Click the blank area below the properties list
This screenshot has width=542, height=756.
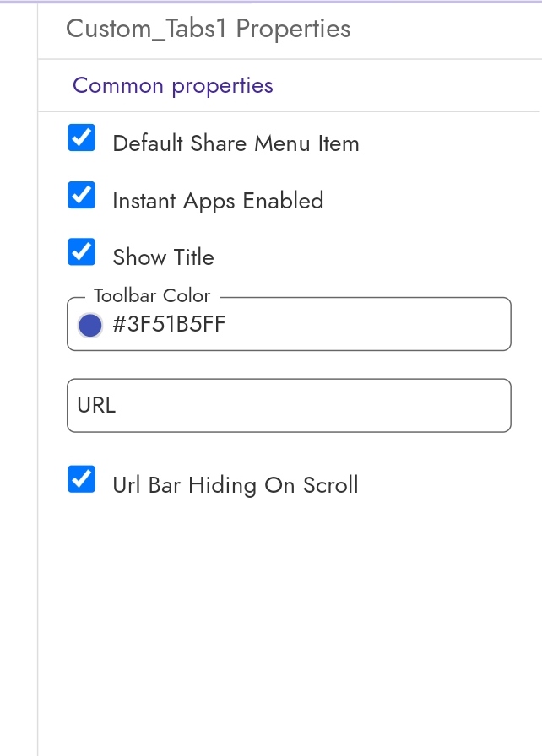pyautogui.click(x=290, y=627)
